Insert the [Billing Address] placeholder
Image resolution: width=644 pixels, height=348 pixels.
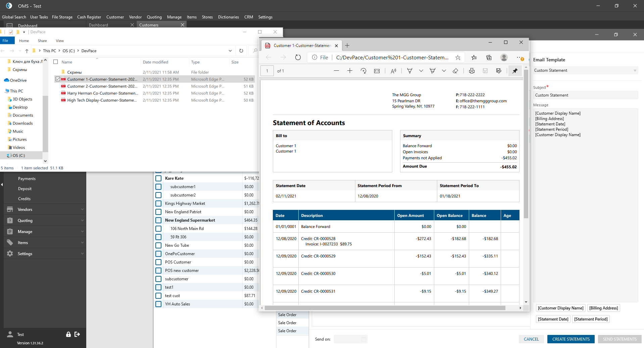click(603, 308)
